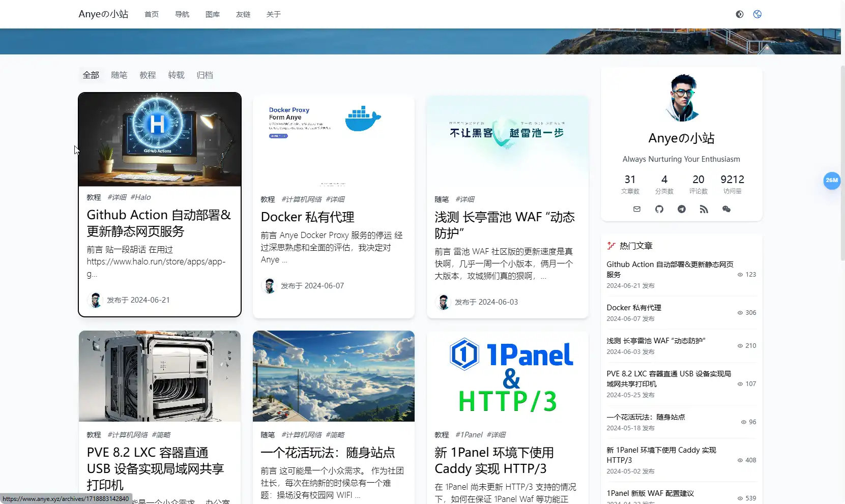Open the email icon under profile
The image size is (845, 504).
pyautogui.click(x=637, y=209)
